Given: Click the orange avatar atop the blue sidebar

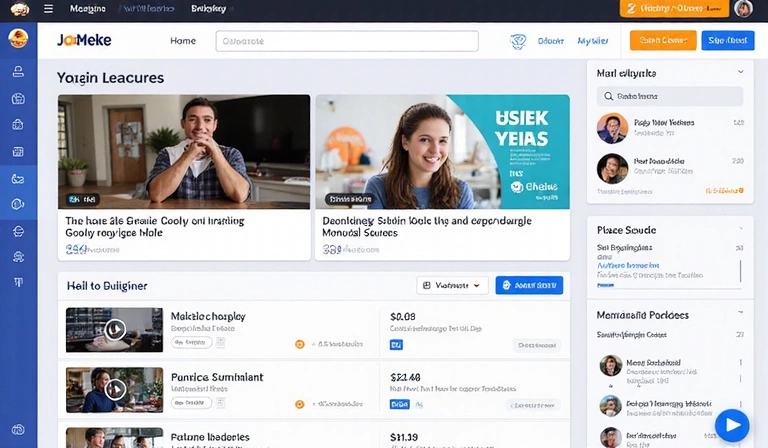Looking at the screenshot, I should (x=18, y=39).
